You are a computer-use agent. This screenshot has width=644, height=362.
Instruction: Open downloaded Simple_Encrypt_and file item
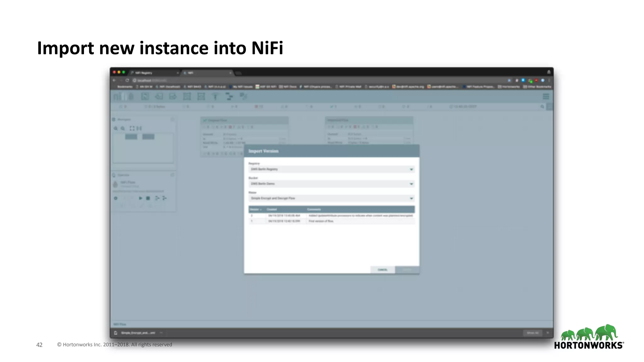(135, 333)
